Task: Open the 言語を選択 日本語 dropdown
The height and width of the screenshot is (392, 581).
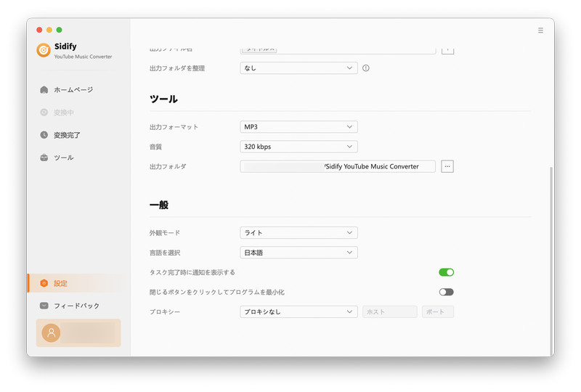Action: (x=298, y=253)
